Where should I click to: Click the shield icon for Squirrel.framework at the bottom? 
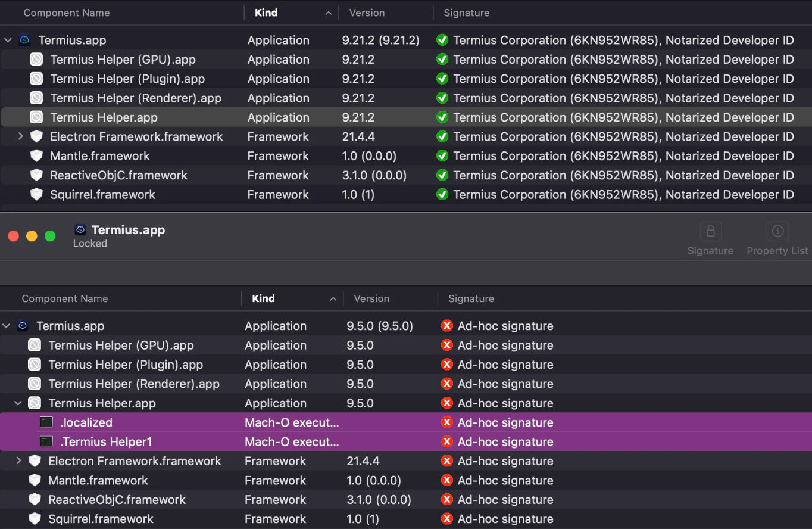[x=35, y=519]
